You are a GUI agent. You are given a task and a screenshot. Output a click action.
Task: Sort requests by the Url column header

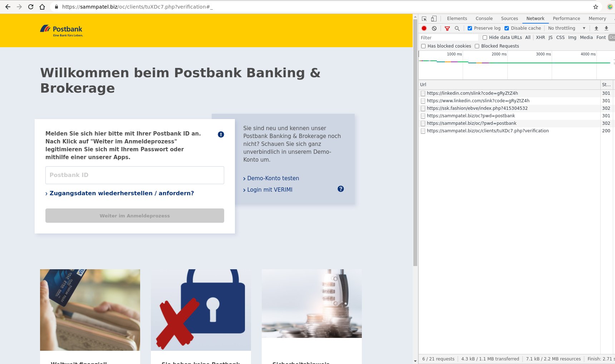510,85
